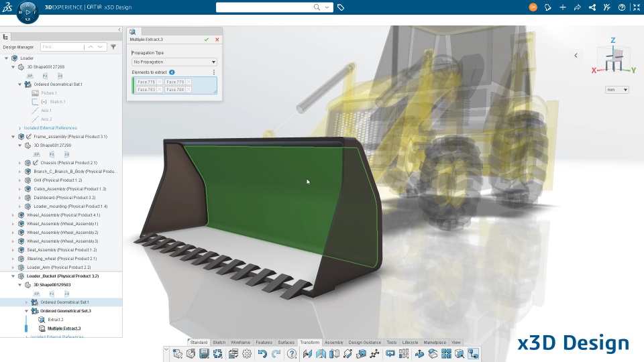The width and height of the screenshot is (644, 362).
Task: Click the user avatar in the top bar
Action: (x=533, y=7)
